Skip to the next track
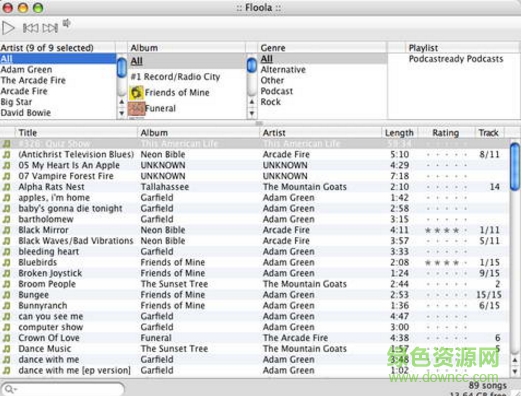 pyautogui.click(x=50, y=28)
